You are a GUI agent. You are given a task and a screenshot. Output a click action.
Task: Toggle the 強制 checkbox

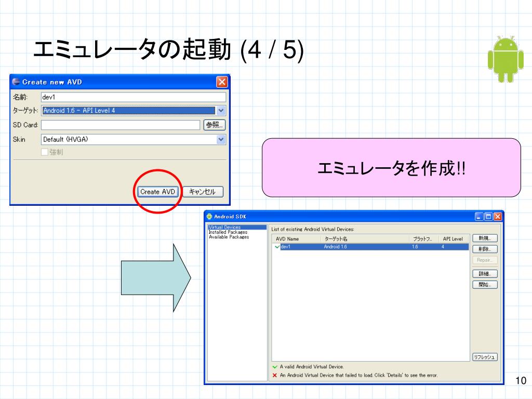[45, 152]
